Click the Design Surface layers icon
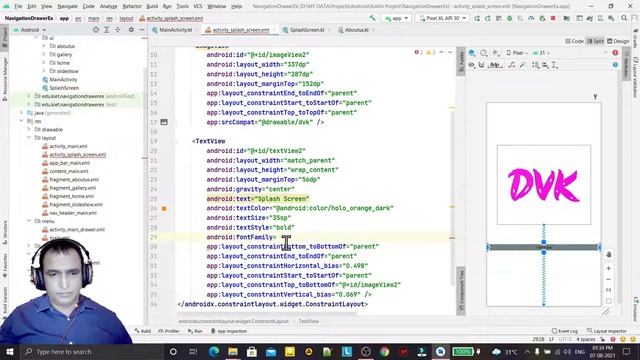The height and width of the screenshot is (360, 640). tap(472, 53)
